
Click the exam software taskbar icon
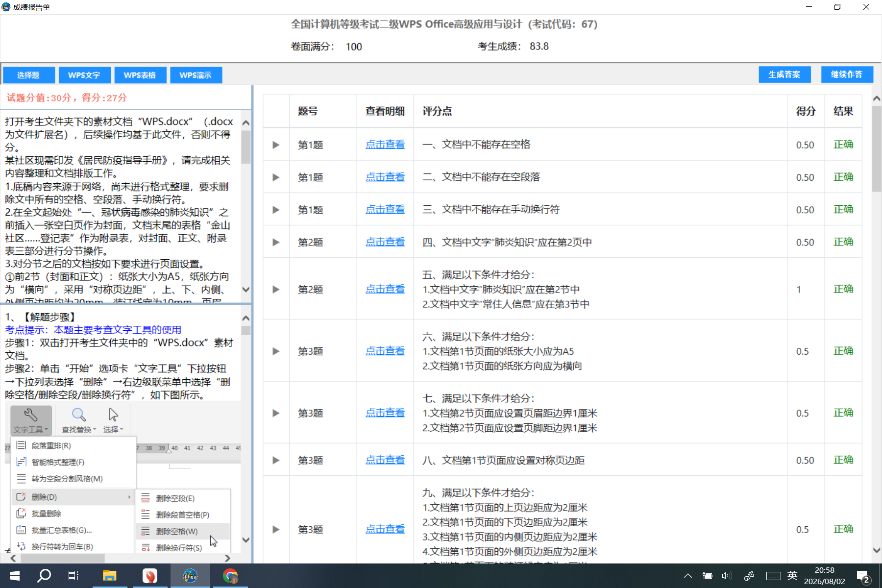(190, 576)
